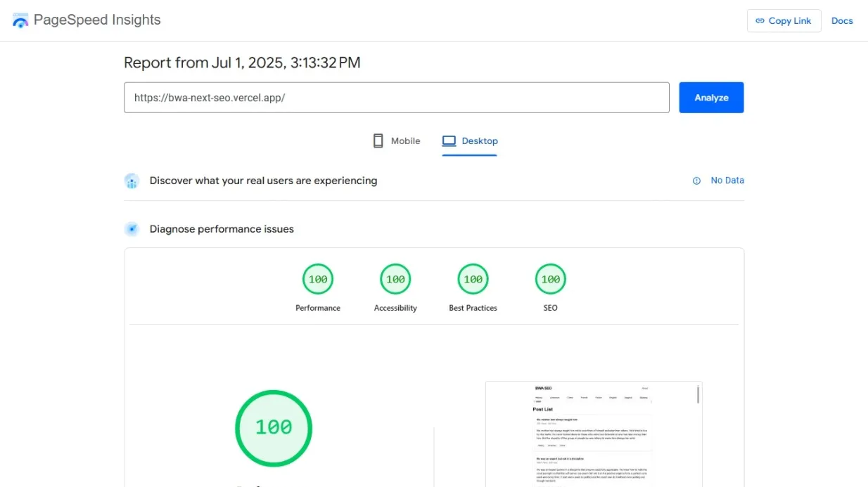This screenshot has height=487, width=868.
Task: Select the mobile phone icon
Action: (378, 141)
